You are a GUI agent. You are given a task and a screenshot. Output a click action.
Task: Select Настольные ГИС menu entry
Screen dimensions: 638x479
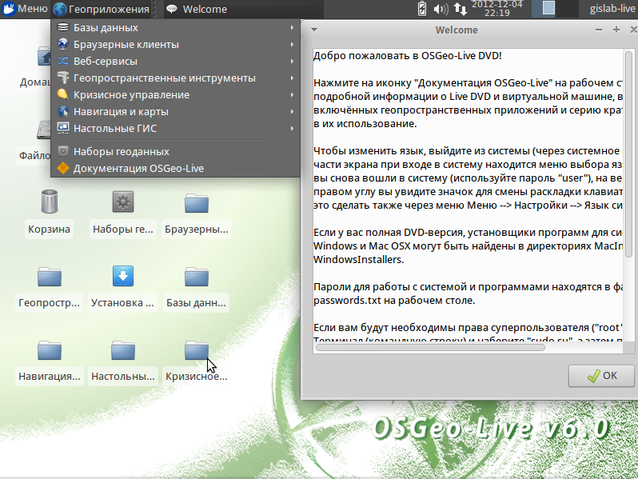coord(175,128)
